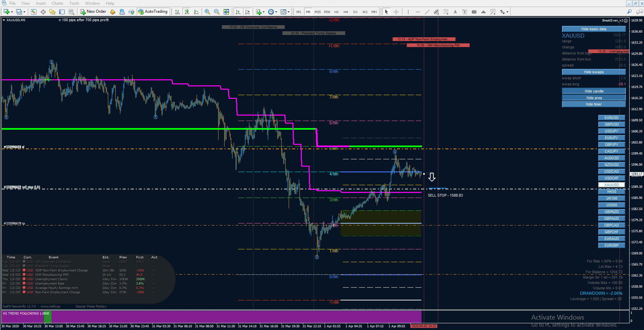Open the chat bubbles icon
The image size is (644, 330).
(x=639, y=12)
